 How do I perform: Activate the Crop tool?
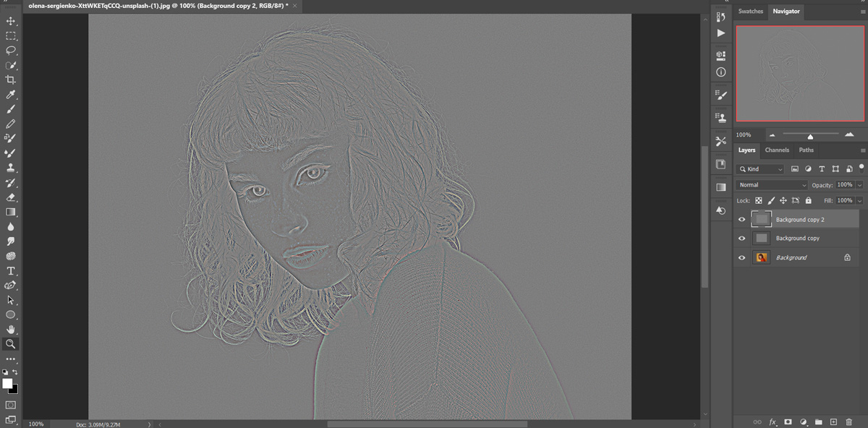coord(10,80)
